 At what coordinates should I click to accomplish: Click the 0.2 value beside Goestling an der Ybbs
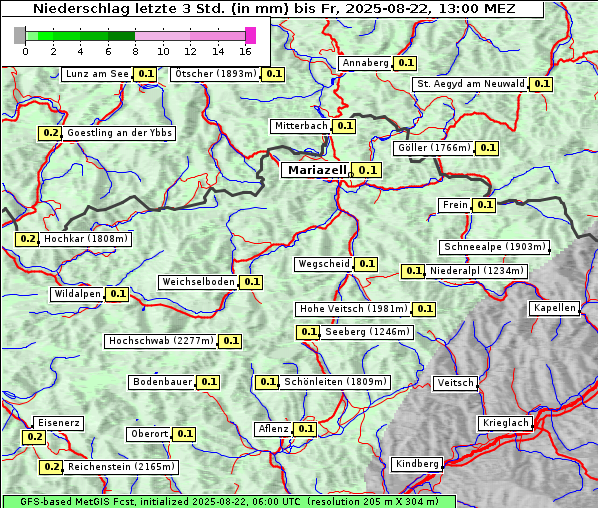tap(50, 133)
